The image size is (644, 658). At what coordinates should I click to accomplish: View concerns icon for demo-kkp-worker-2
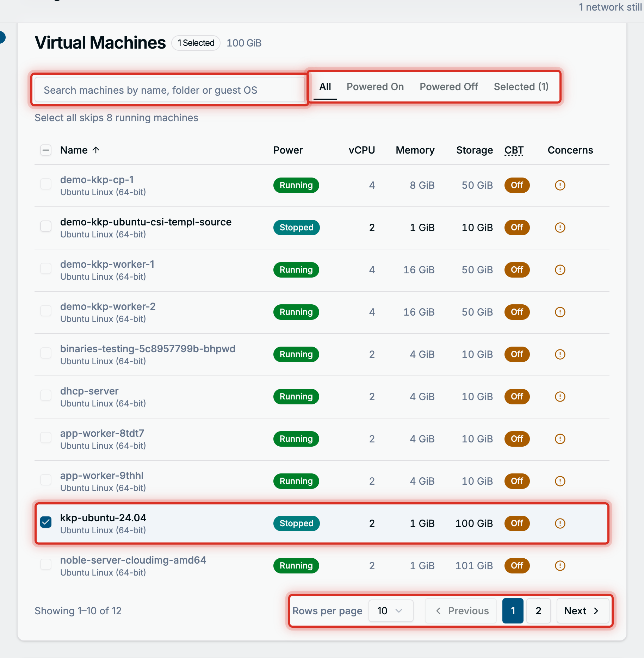560,312
